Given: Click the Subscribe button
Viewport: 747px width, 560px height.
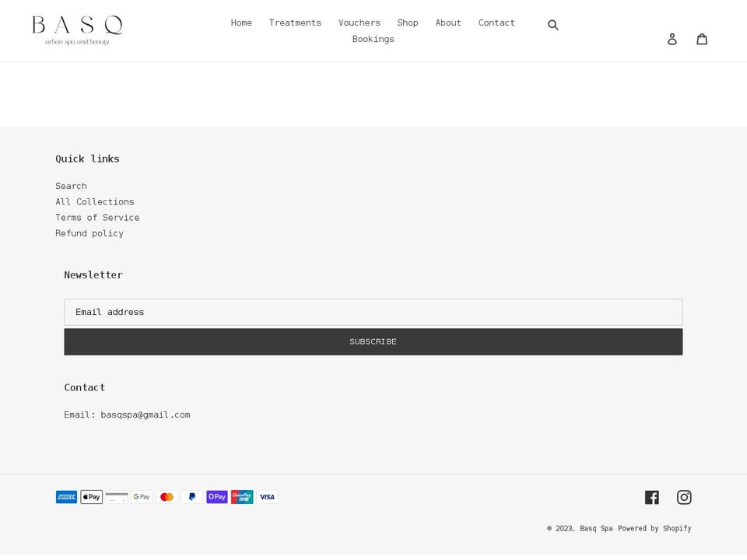Looking at the screenshot, I should point(373,342).
